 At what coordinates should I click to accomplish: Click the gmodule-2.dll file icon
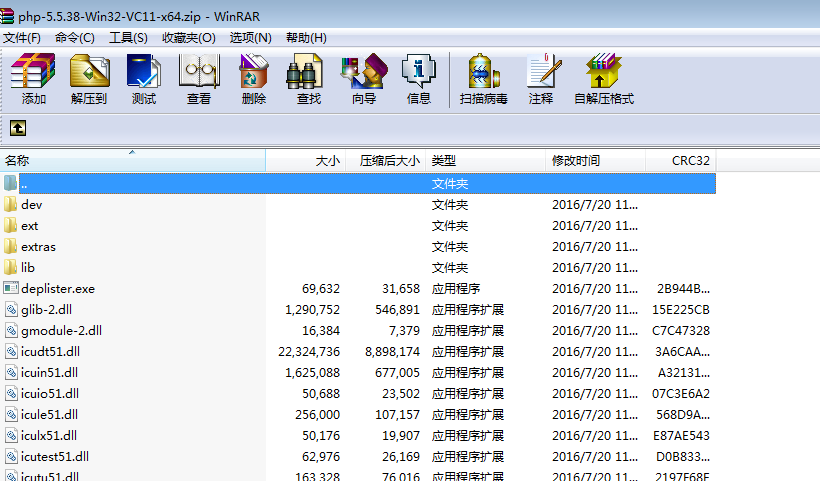coord(11,330)
